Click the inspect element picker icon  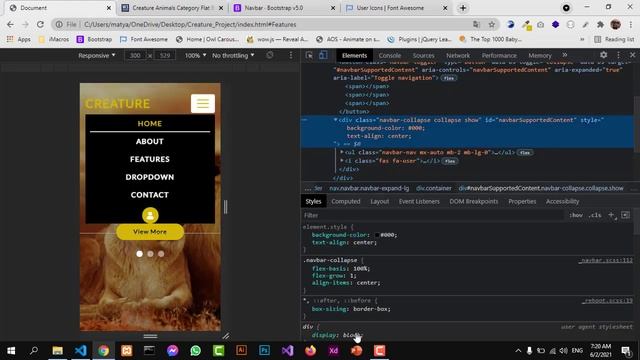(x=309, y=55)
